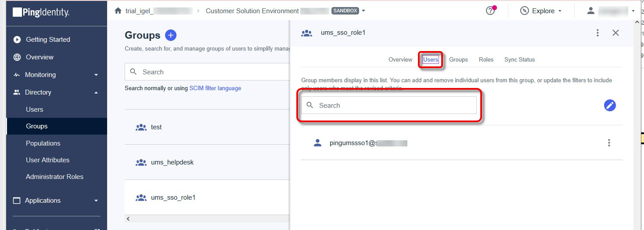Select the ums_helpdesk group
Screen dimensions: 644x230
pyautogui.click(x=172, y=162)
